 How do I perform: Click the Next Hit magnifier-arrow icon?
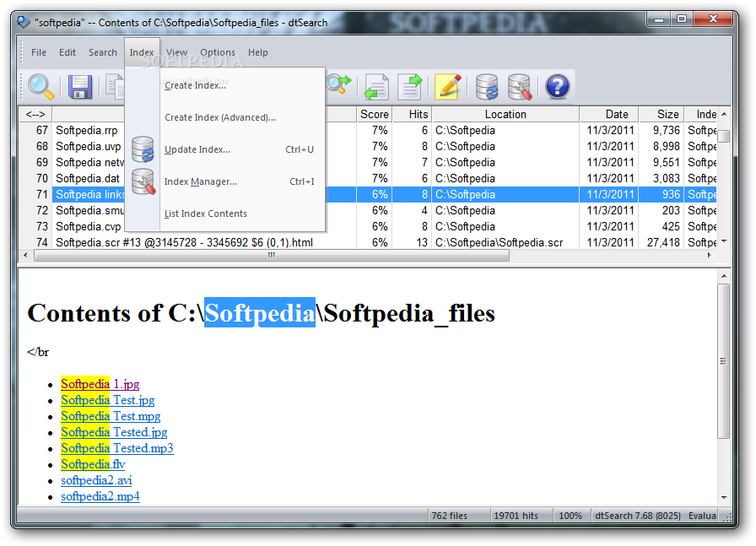[x=338, y=84]
